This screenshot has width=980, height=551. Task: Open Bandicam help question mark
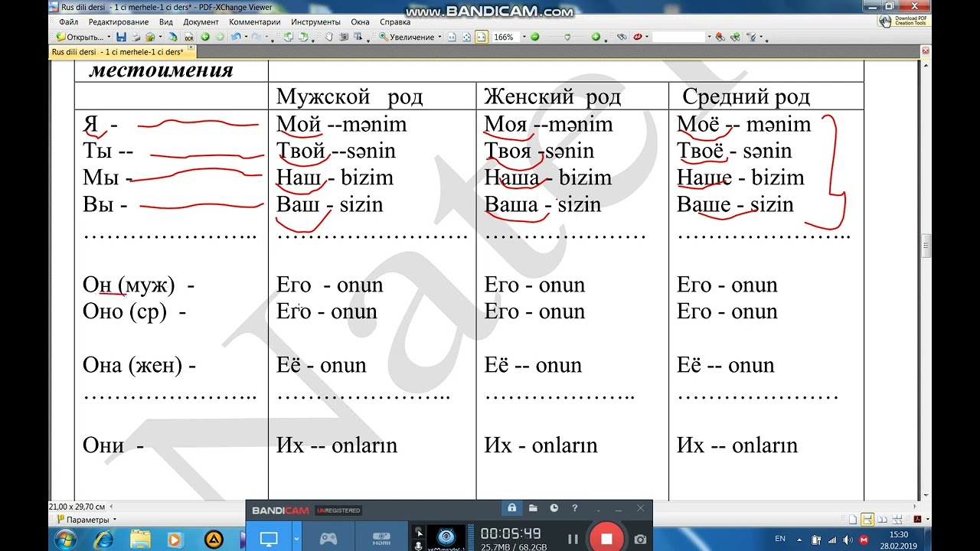[574, 507]
